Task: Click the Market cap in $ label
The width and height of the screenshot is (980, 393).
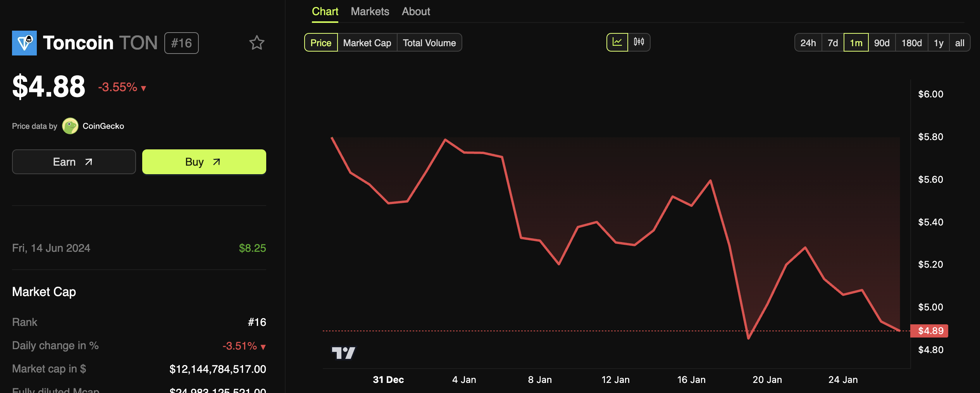Action: pos(49,369)
